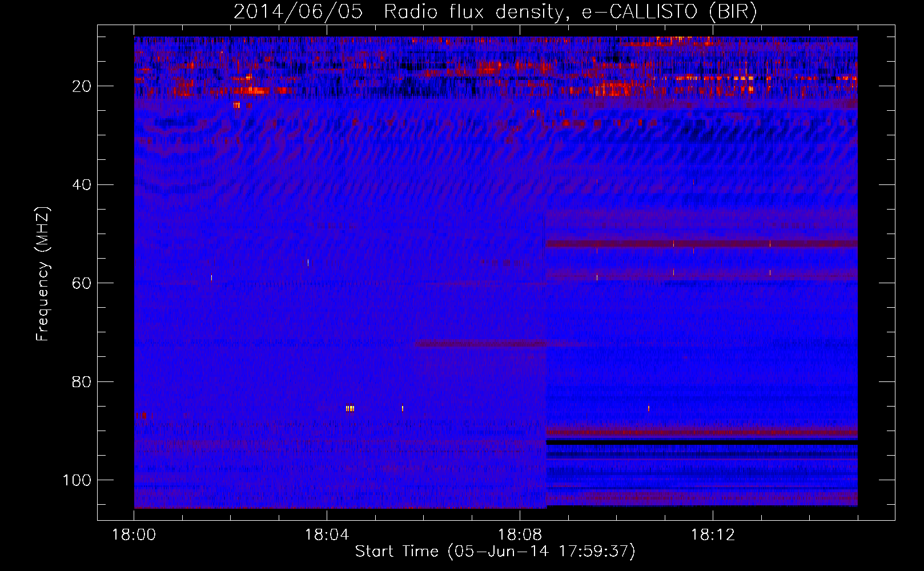Click the plot title "2014/06/05 Radio flux density, e-CALLISTO (BIR)"
Screen dimensions: 924x571
pyautogui.click(x=495, y=12)
